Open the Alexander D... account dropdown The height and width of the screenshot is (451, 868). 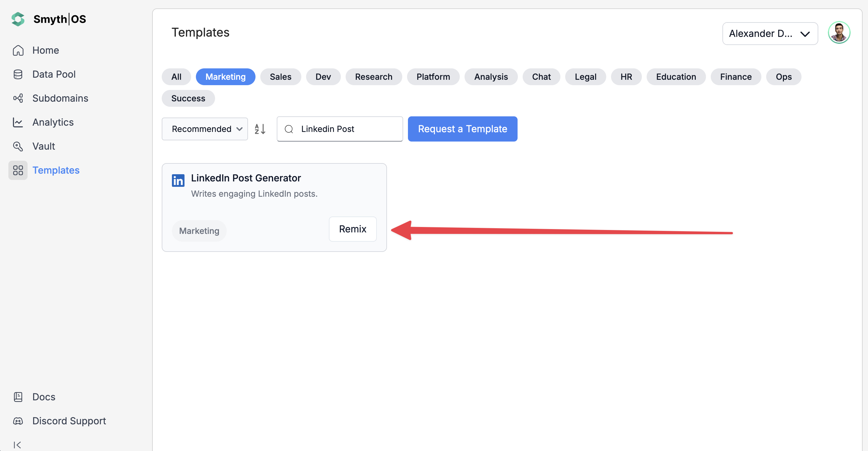(x=770, y=33)
